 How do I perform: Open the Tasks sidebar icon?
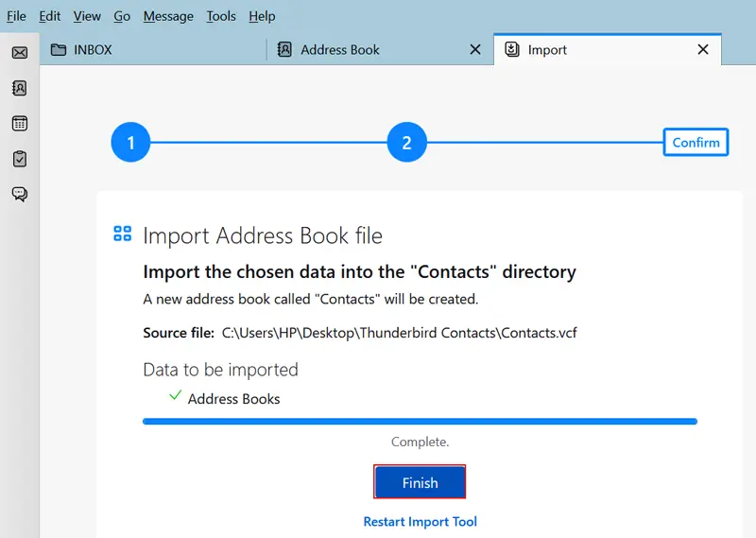(19, 159)
